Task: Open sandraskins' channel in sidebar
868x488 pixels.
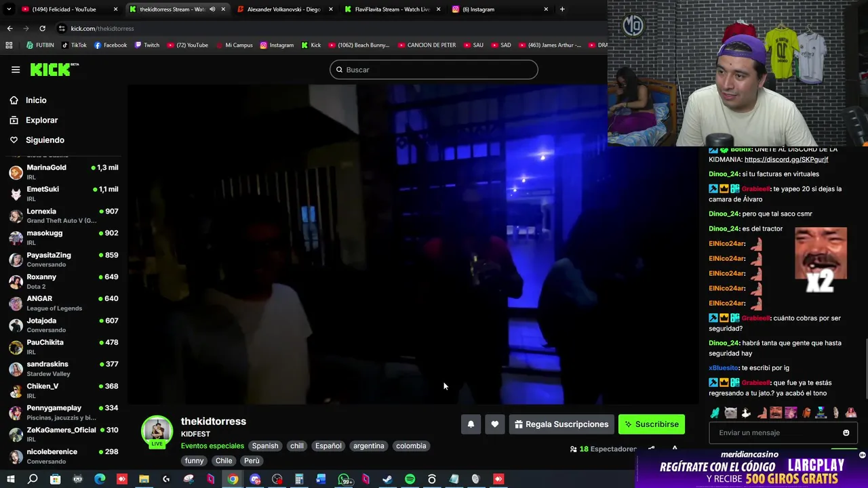Action: (63, 369)
